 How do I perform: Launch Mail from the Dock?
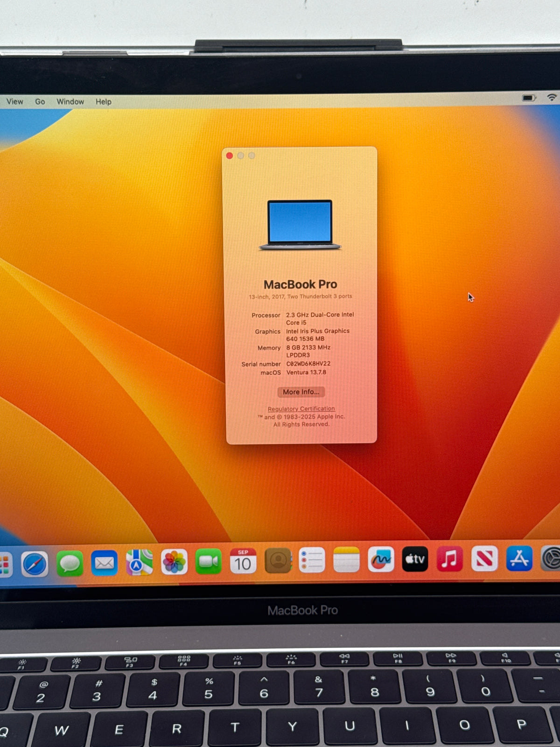click(104, 563)
